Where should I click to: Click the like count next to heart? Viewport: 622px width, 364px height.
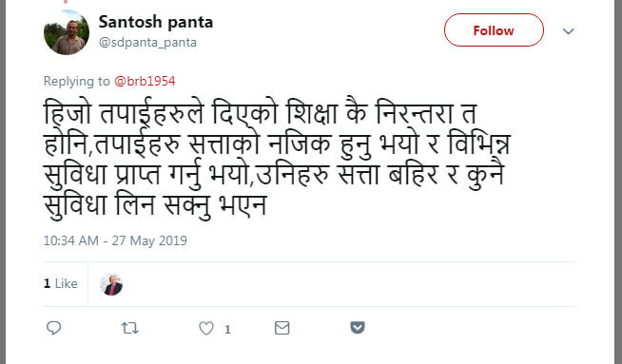coord(227,329)
